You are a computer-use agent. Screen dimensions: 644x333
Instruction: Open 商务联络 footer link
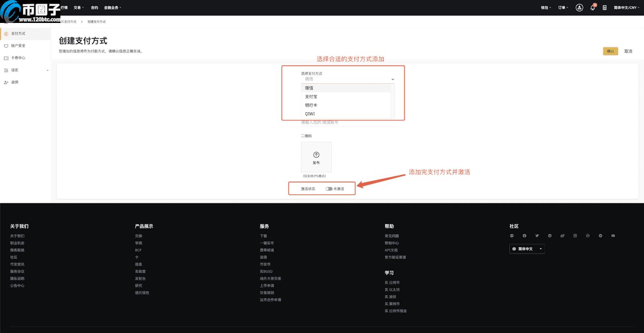coord(17,250)
